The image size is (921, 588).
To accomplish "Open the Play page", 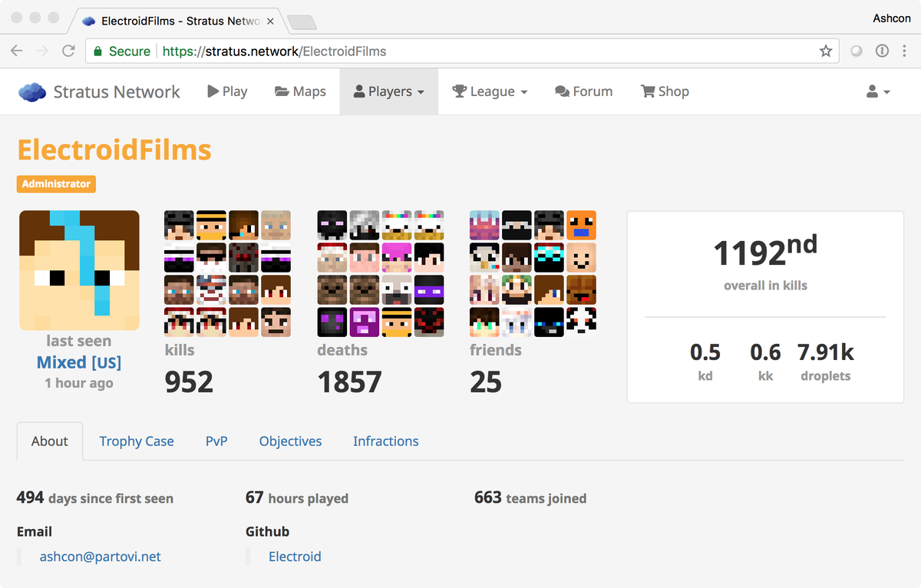I will [227, 91].
